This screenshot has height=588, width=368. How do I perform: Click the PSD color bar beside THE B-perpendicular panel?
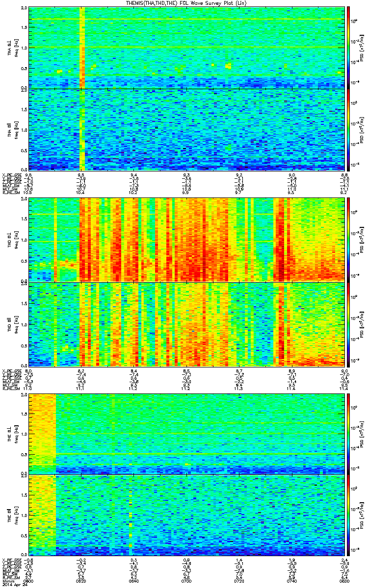[x=349, y=433]
